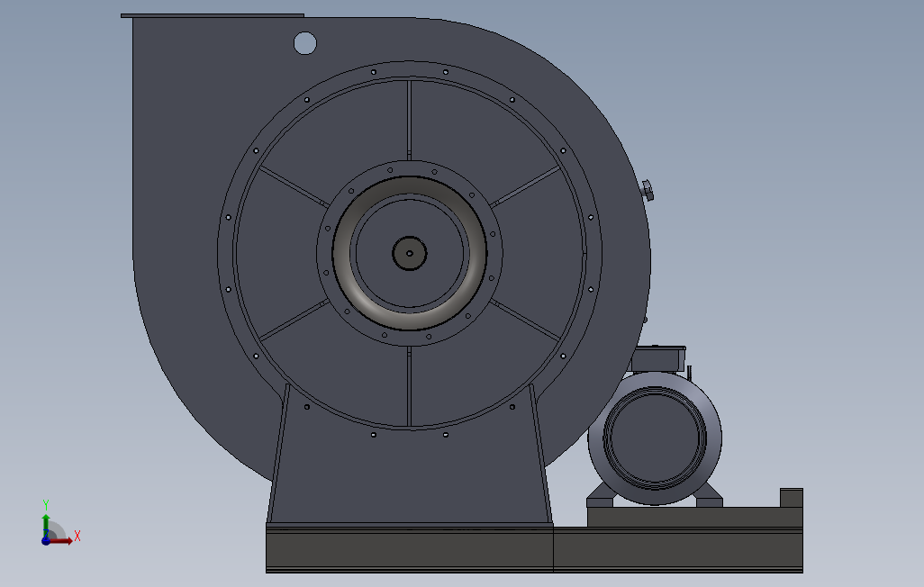
Task: Select the small knob on the housing's right edge
Action: tap(648, 190)
